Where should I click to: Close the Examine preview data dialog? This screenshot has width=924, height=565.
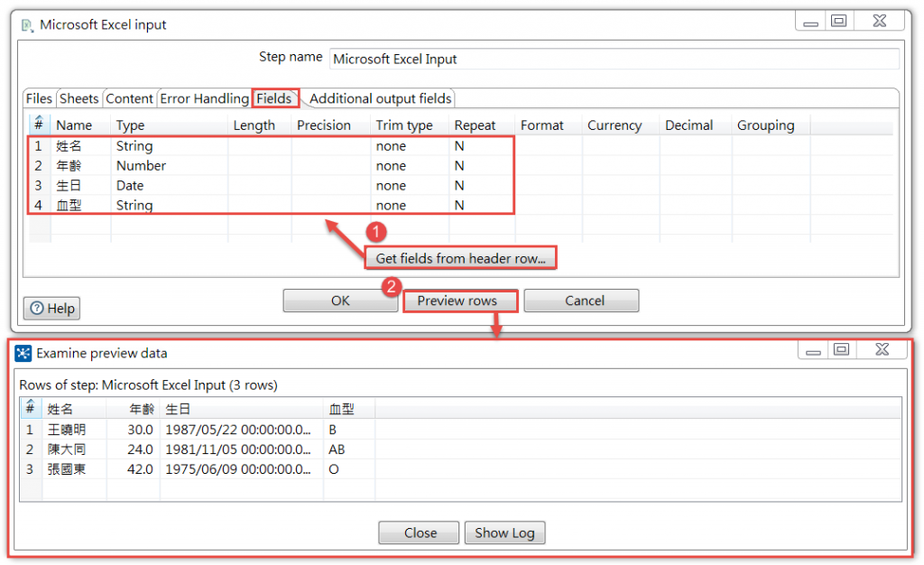420,533
